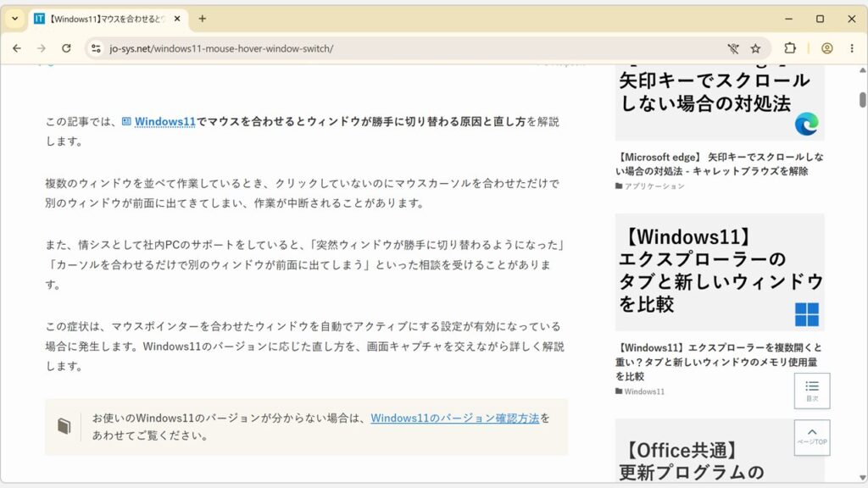Open Microsoft edge 矢印キー article title link

[720, 164]
